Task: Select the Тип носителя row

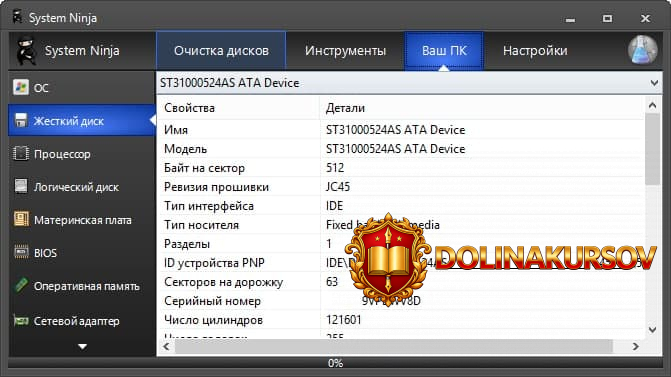Action: (x=401, y=225)
